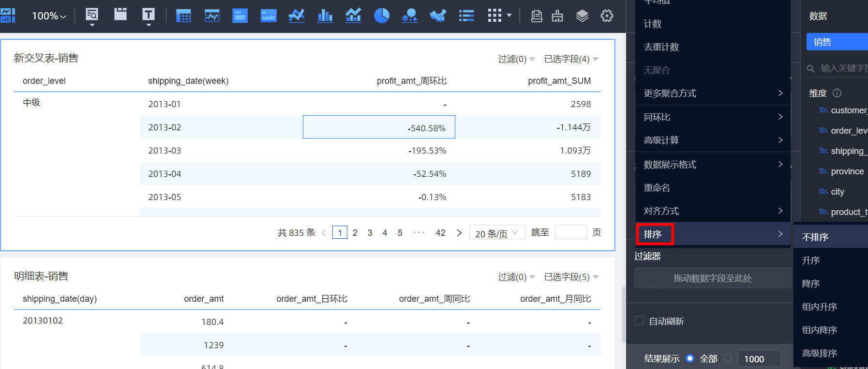
Task: Select the line chart icon
Action: (x=297, y=16)
